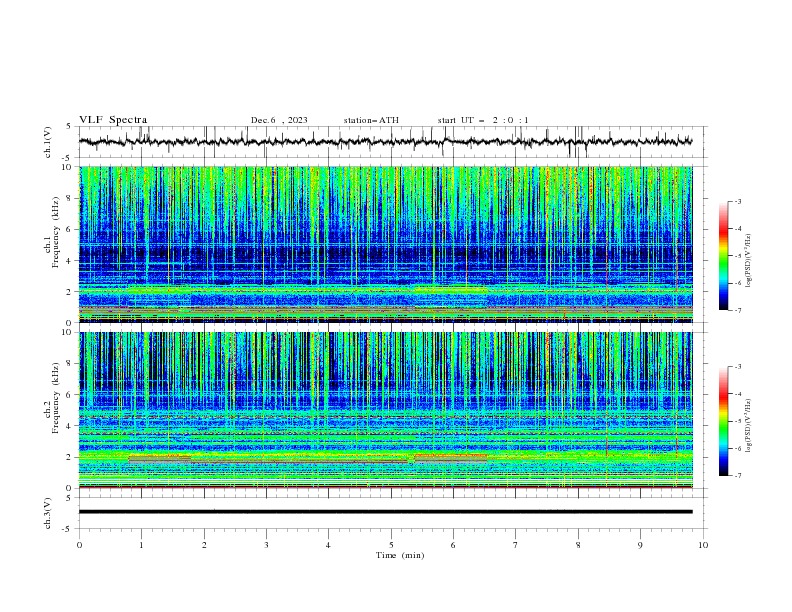Select the ch.2 "Frequency (kHz)" axis label
Image resolution: width=792 pixels, height=612 pixels.
click(x=56, y=398)
